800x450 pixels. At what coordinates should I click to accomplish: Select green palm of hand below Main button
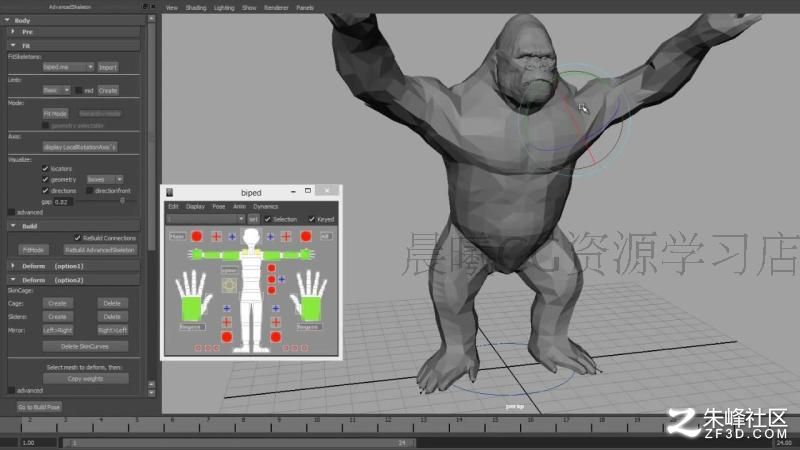point(193,309)
